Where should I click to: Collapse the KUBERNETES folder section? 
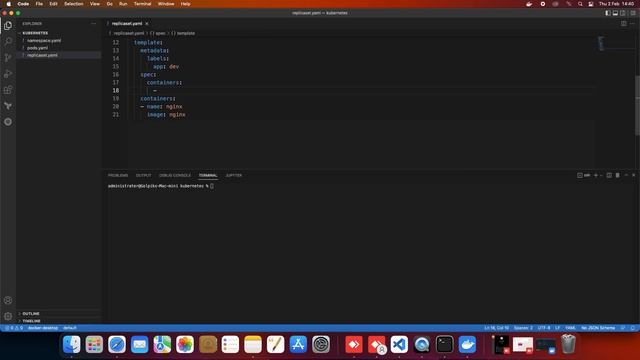point(35,33)
